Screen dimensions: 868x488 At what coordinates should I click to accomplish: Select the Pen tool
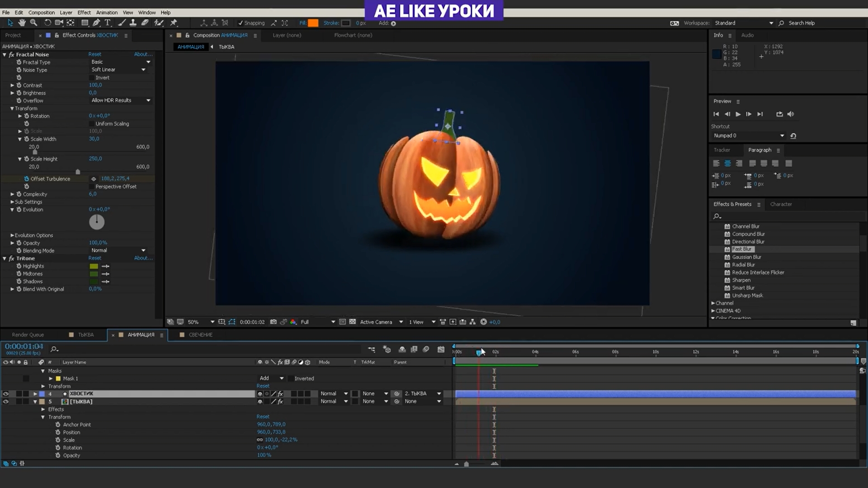96,23
